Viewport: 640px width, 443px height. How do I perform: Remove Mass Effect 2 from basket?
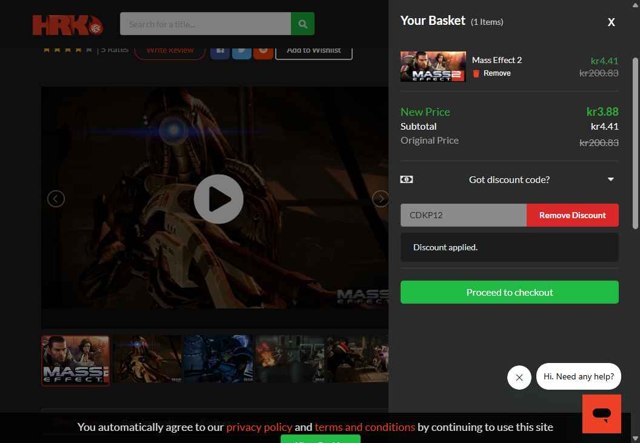(496, 73)
